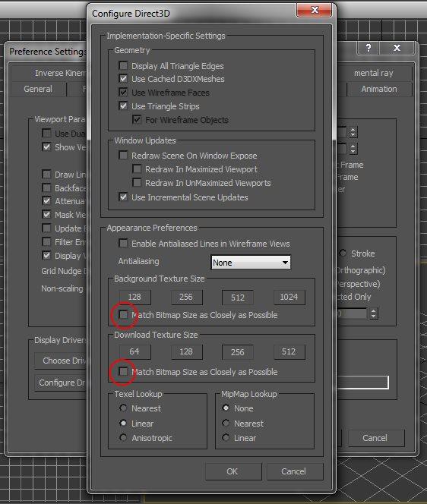Select 256 Download Texture Size

tap(238, 352)
